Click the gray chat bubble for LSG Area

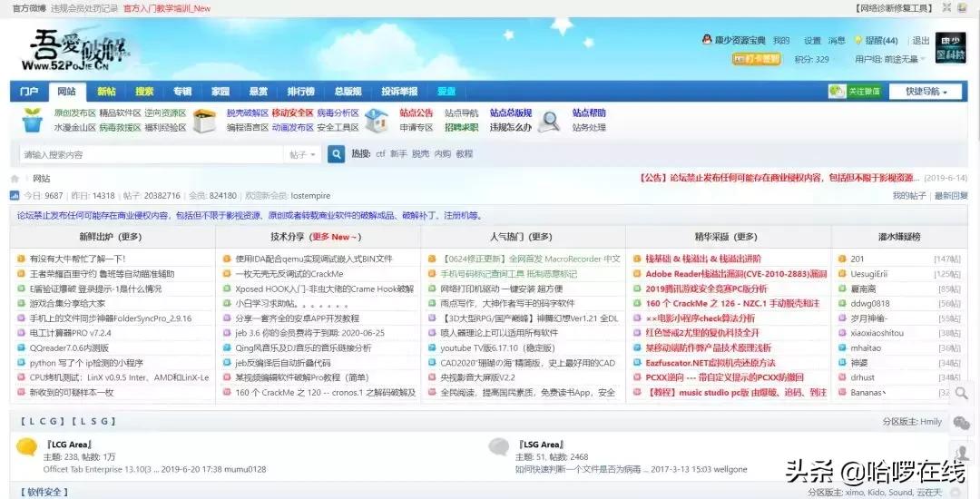[498, 446]
